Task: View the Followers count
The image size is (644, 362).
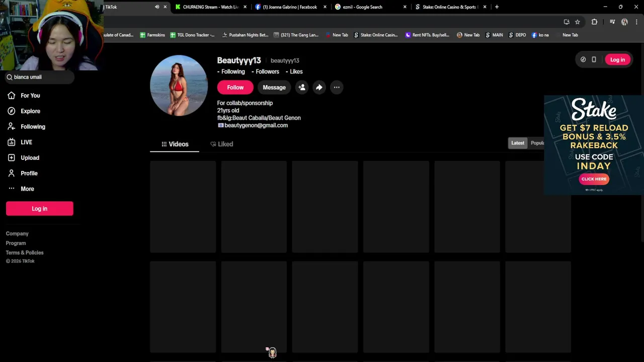Action: pyautogui.click(x=265, y=72)
